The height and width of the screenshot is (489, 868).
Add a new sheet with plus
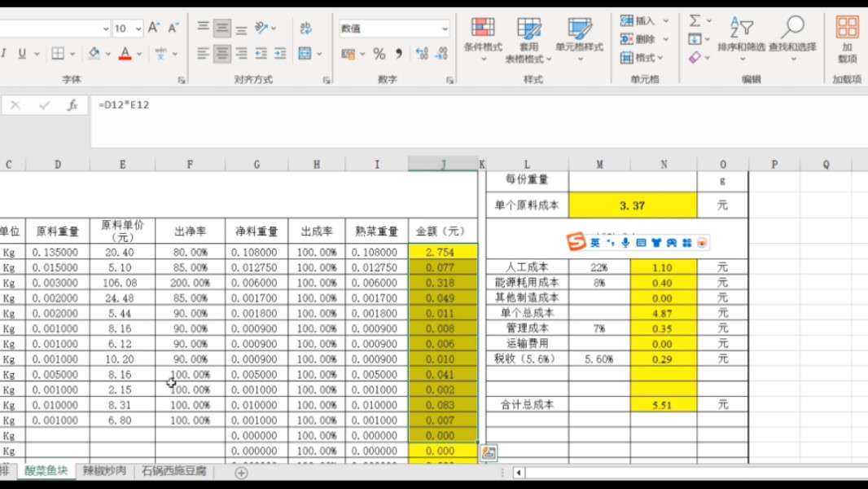pos(241,473)
